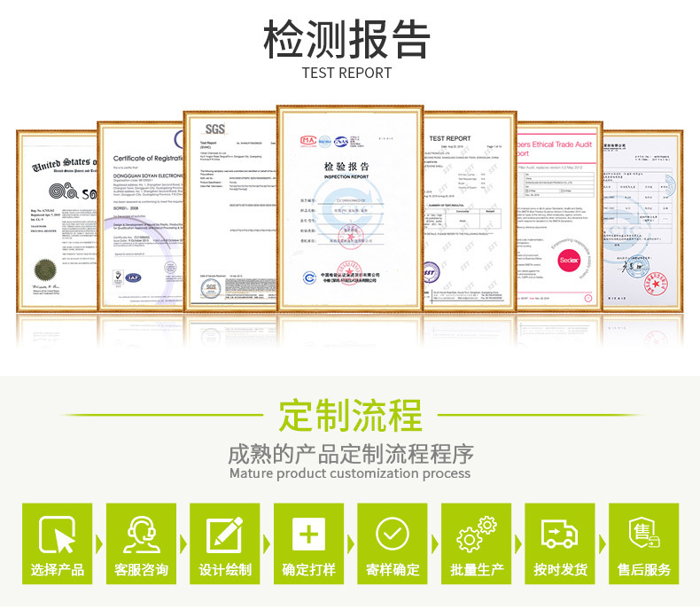
Task: Open the 检验报告 Inspection Report certificate
Action: point(350,208)
